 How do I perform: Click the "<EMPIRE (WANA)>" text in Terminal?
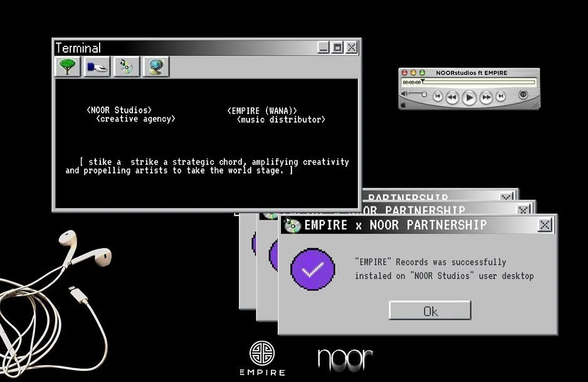[262, 111]
